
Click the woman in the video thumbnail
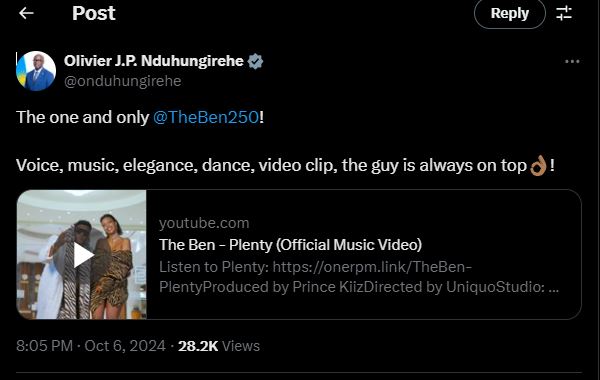click(113, 266)
